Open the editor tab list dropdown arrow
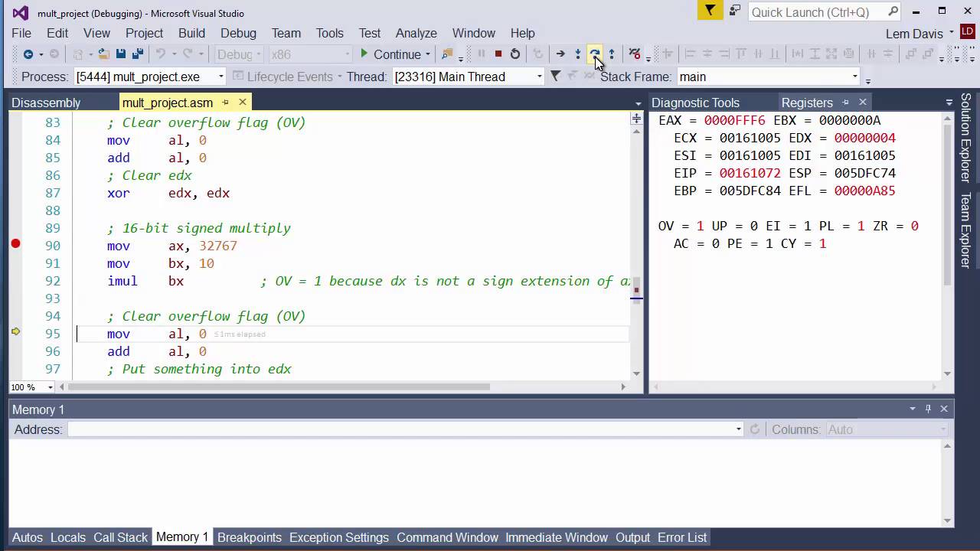Viewport: 980px width, 551px height. coord(639,103)
